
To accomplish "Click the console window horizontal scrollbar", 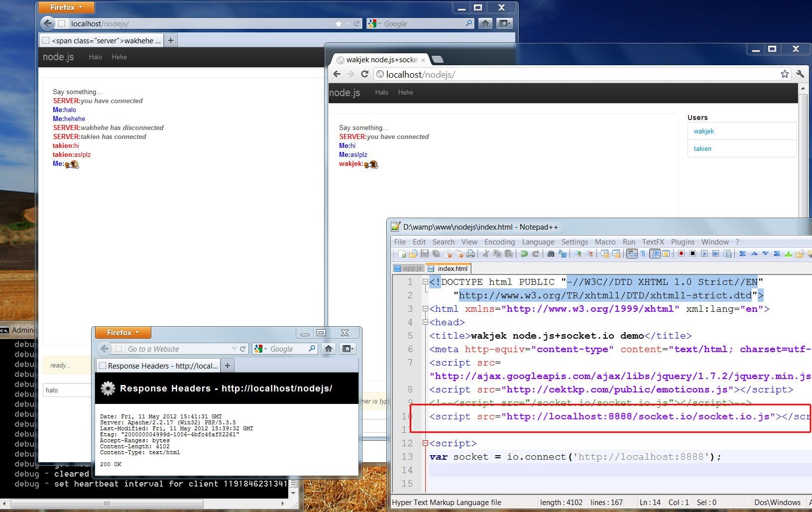I will tap(107, 504).
